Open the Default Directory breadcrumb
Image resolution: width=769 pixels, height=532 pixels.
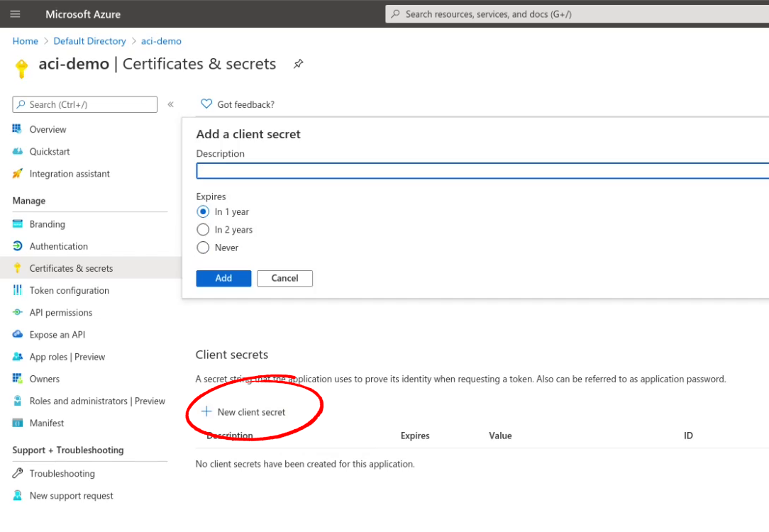(90, 41)
